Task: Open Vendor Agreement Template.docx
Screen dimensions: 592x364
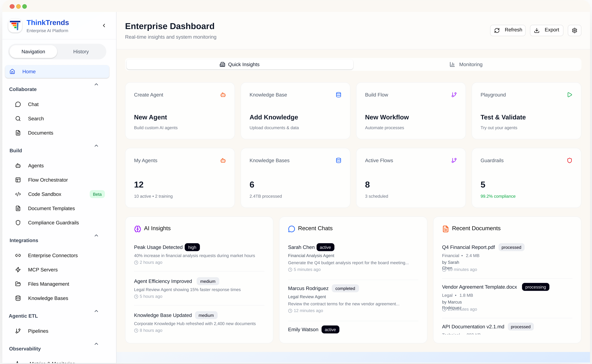Action: pos(507,298)
